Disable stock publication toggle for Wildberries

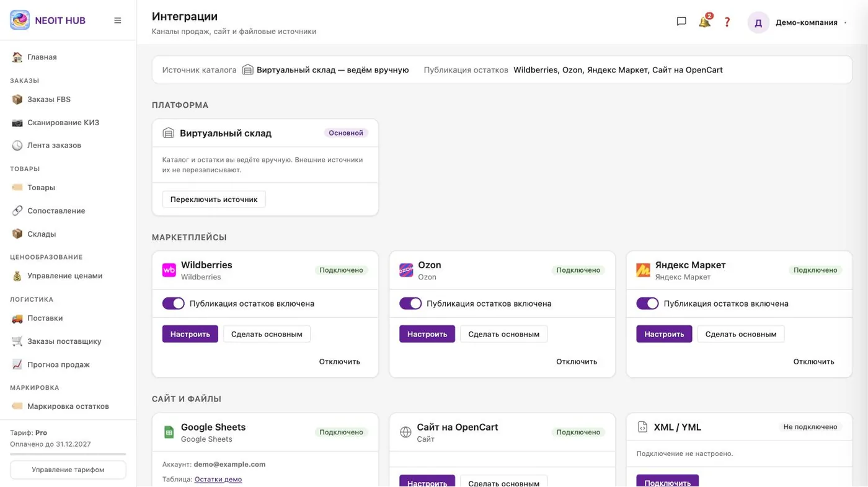tap(174, 304)
